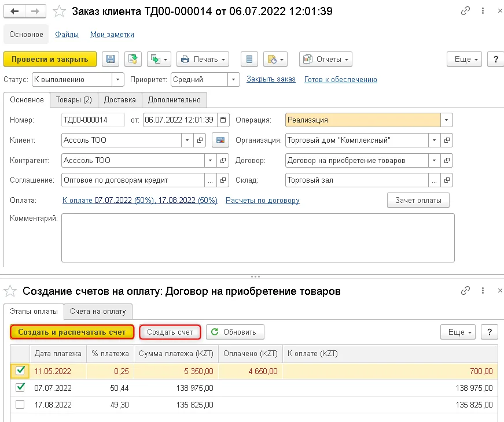Star the customer order as favorite
The width and height of the screenshot is (504, 422).
click(x=59, y=12)
